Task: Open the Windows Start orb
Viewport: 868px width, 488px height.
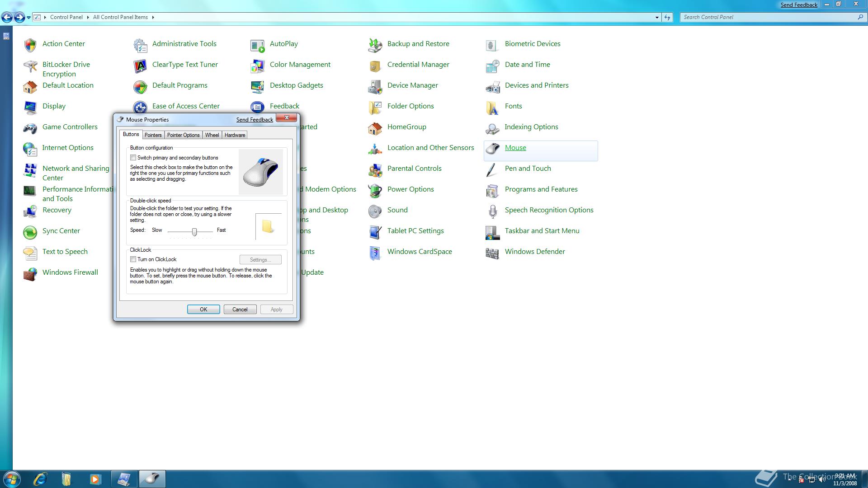Action: pyautogui.click(x=11, y=479)
